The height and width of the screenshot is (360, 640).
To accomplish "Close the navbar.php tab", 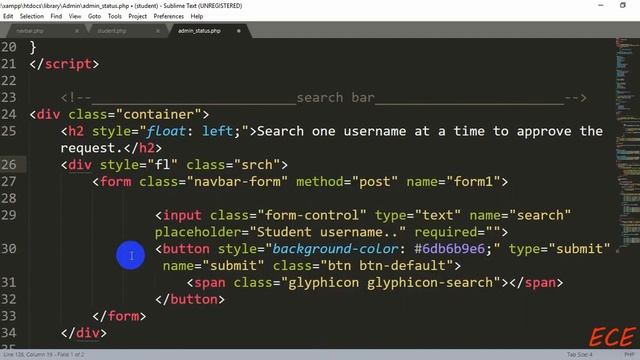I will click(x=77, y=31).
